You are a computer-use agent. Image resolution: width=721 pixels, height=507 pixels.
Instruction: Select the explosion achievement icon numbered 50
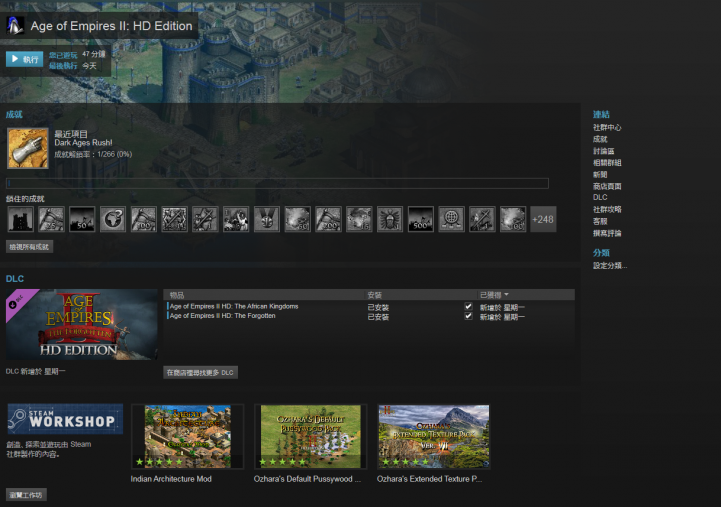[298, 219]
